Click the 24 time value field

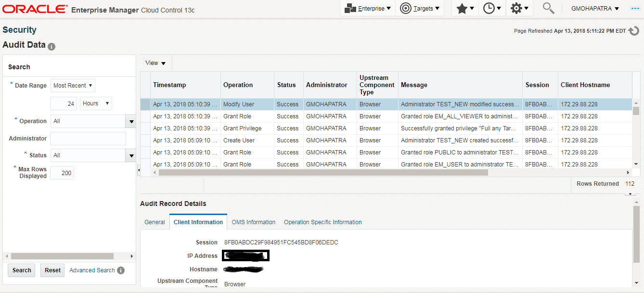coord(64,103)
